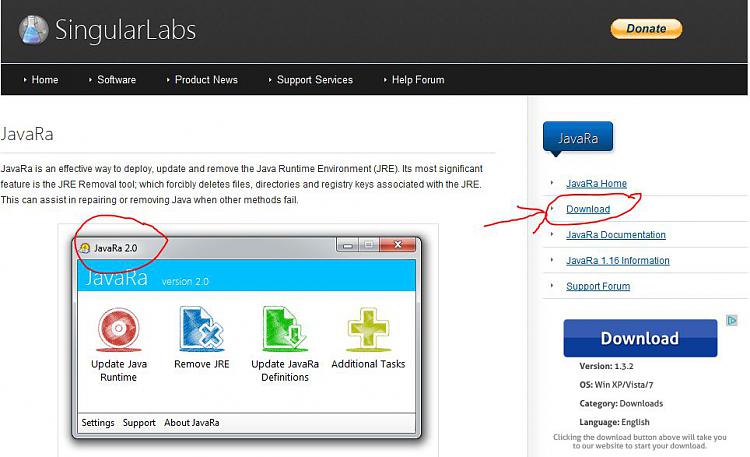
Task: Open Support in JavaRa window footer
Action: pos(139,423)
